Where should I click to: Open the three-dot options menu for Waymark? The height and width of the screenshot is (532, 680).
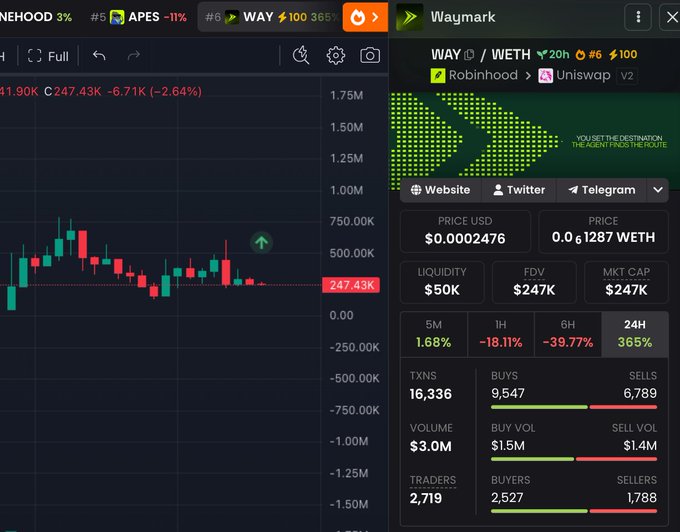click(x=638, y=17)
